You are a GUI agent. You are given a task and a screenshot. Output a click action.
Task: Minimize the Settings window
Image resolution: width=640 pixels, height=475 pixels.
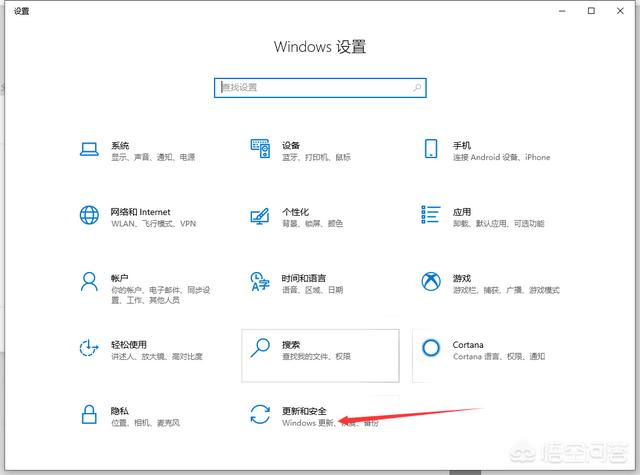click(x=562, y=11)
